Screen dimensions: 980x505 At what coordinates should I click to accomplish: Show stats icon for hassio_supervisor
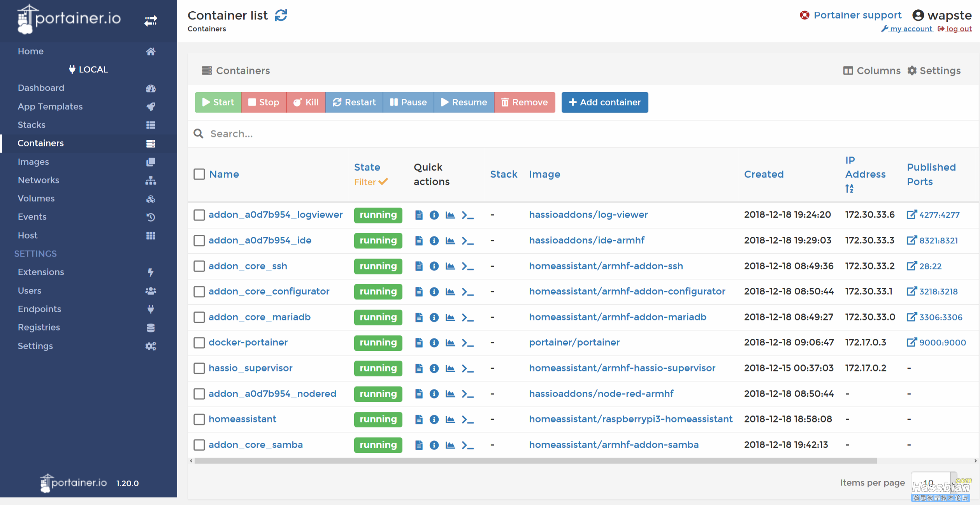(450, 368)
